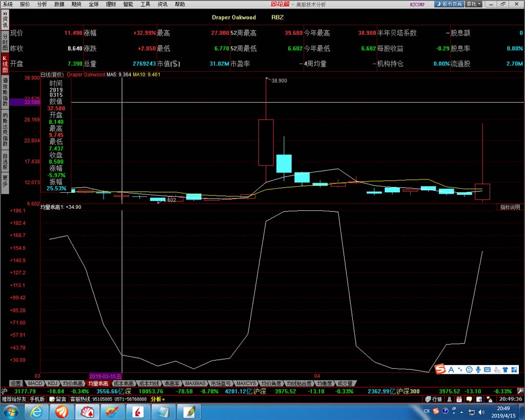Switch to the 成本均线 indicator tab

[x=149, y=383]
